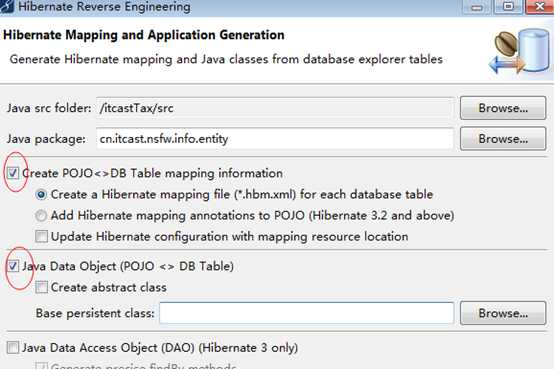Minimize the Hibernate Reverse Engineering window
The height and width of the screenshot is (369, 554).
pos(477,7)
